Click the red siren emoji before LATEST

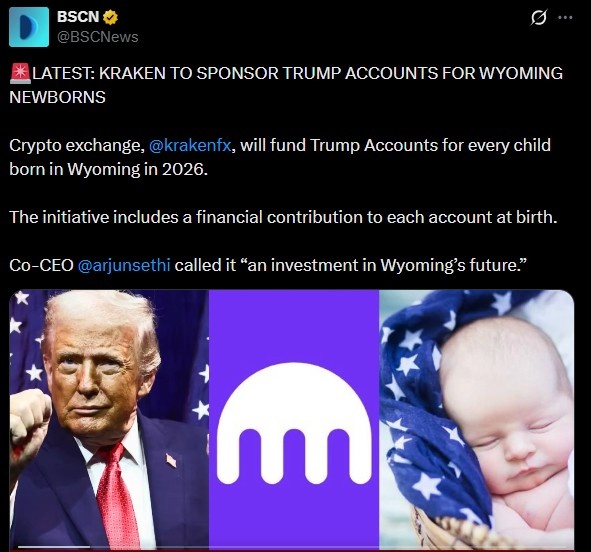point(20,73)
